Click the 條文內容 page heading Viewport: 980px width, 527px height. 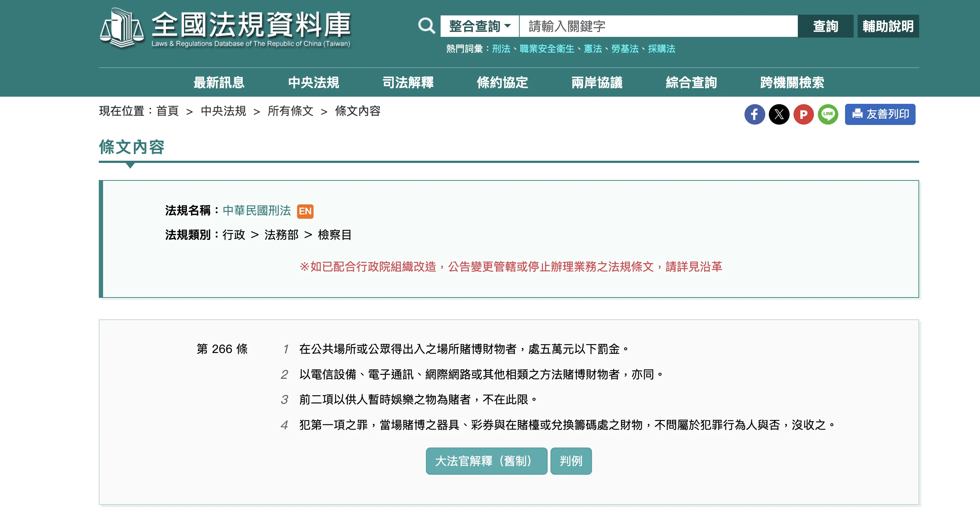click(x=132, y=147)
